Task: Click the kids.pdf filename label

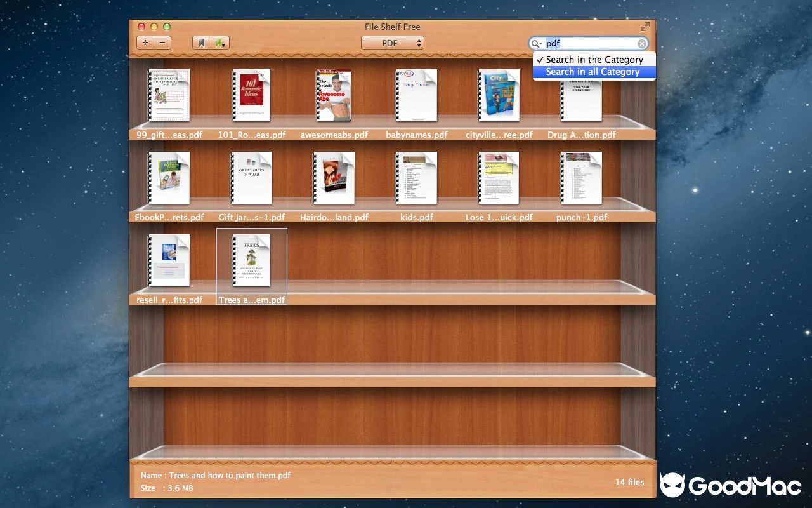Action: [417, 217]
